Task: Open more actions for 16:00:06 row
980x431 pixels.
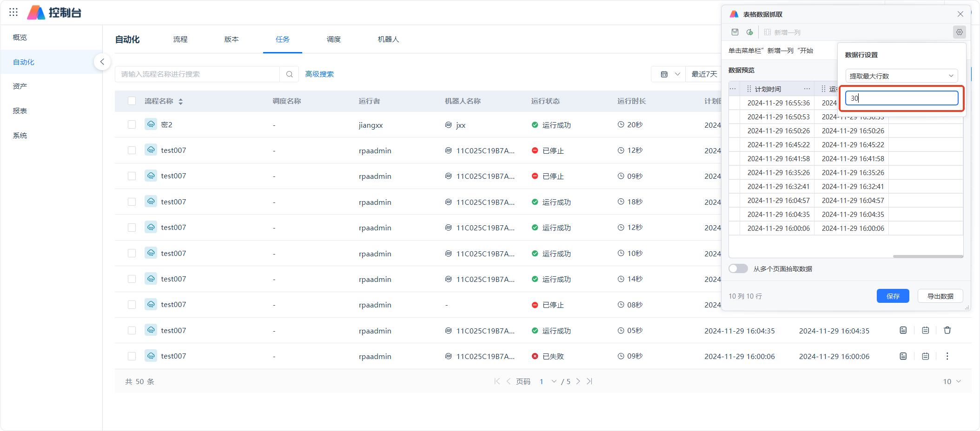Action: 947,356
